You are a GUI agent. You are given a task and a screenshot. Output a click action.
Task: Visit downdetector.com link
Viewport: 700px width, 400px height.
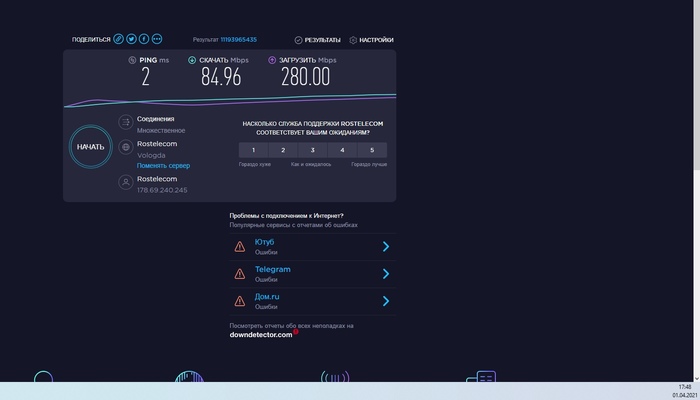coord(261,335)
